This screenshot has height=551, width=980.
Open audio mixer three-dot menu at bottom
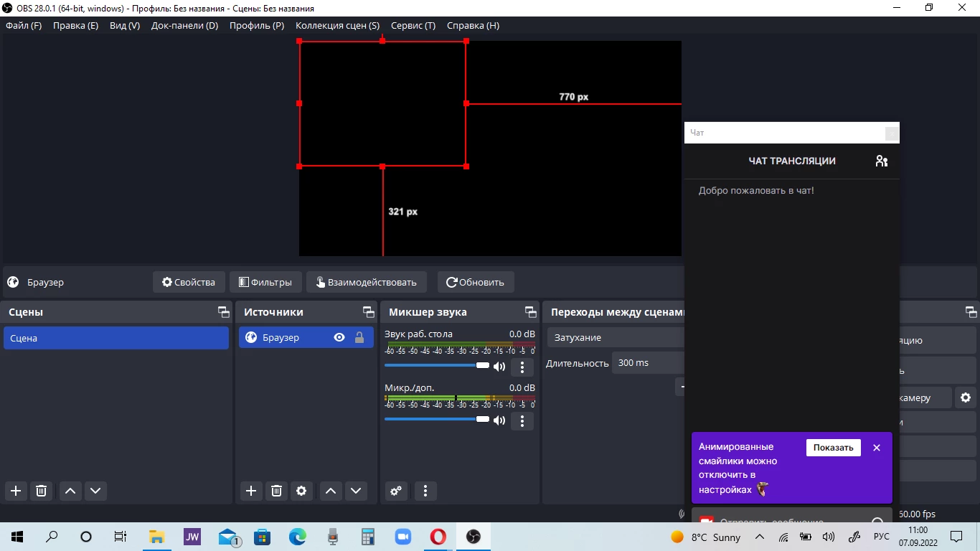(x=425, y=491)
